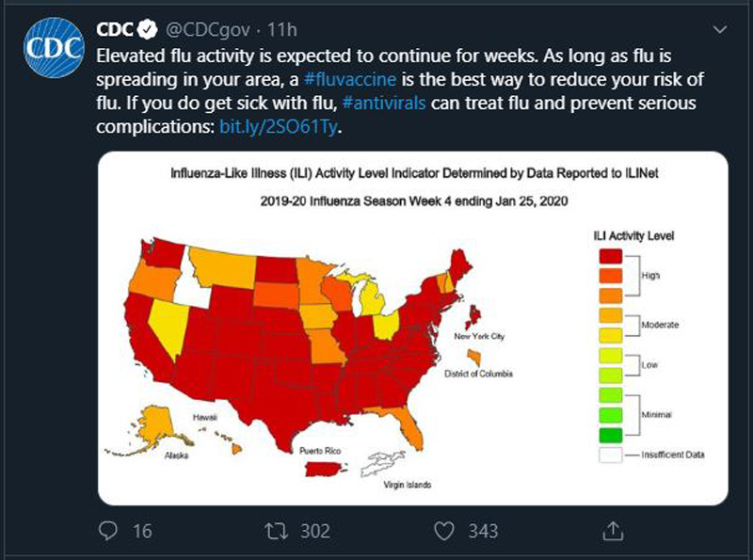Open the @CDCgov handle

tap(208, 30)
